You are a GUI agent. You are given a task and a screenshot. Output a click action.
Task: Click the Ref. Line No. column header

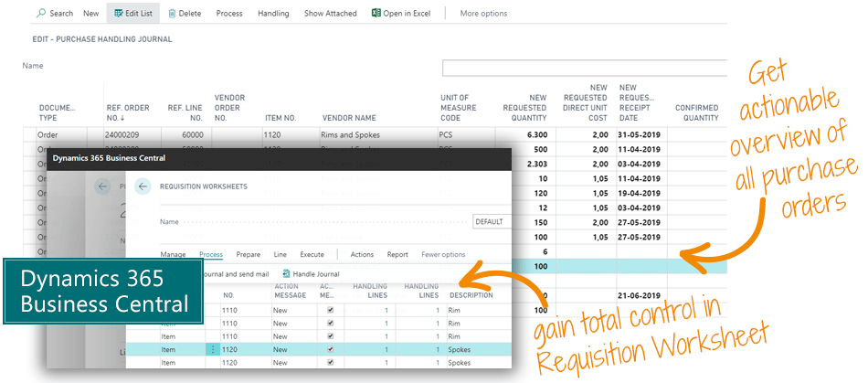coord(185,113)
